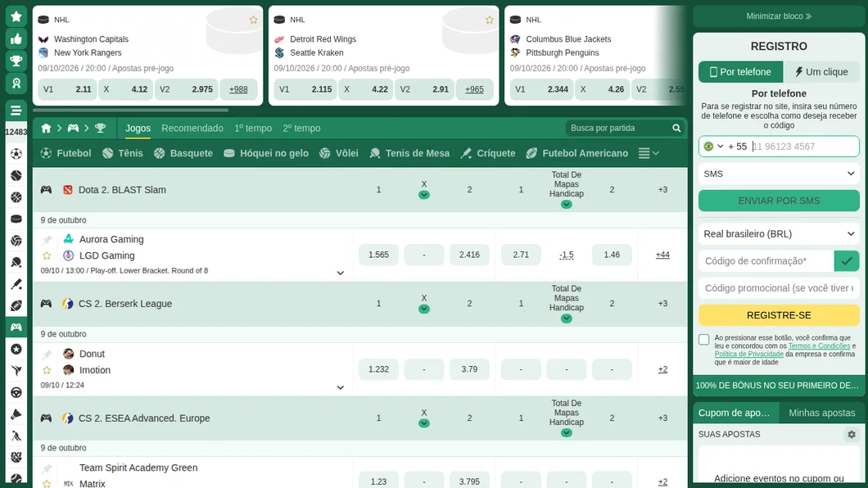Viewport: 868px width, 488px height.
Task: Bet on Aurora Gaming odds 1.565
Action: pyautogui.click(x=378, y=255)
